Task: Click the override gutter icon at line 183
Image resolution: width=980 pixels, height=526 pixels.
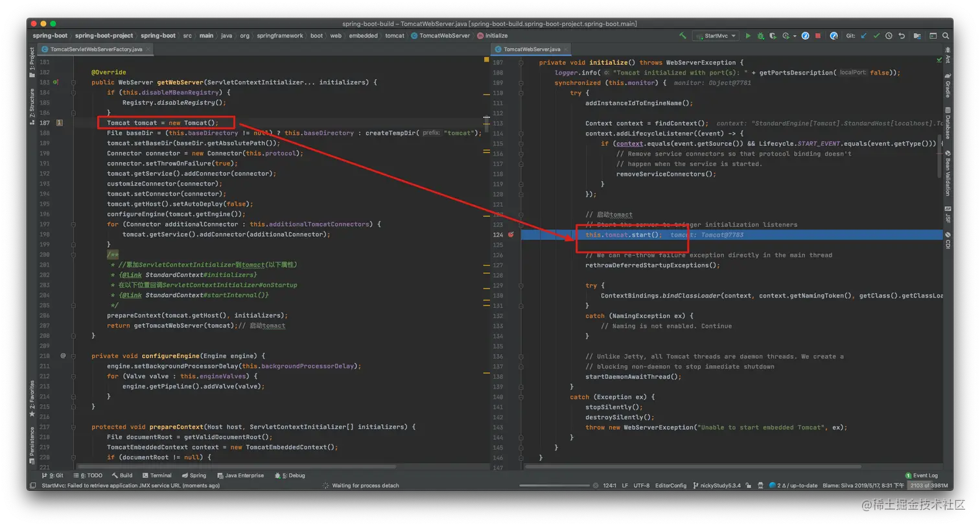Action: point(56,82)
